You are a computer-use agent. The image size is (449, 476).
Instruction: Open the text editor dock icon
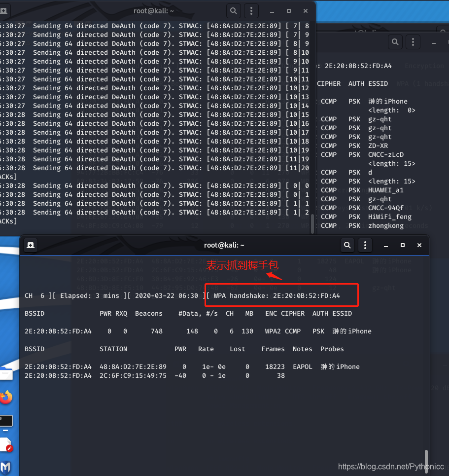tap(6, 445)
